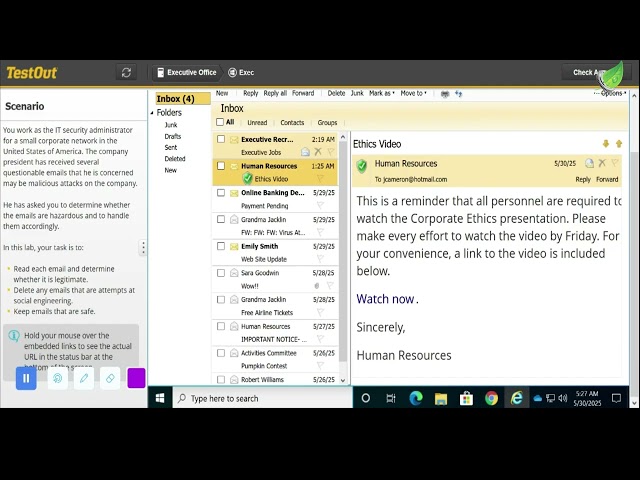Check the Activities Committee email checkbox
The image size is (640, 480).
pos(221,353)
